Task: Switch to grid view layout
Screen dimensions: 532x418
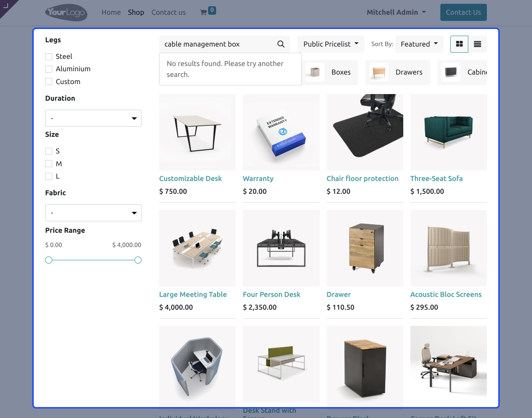Action: tap(459, 44)
